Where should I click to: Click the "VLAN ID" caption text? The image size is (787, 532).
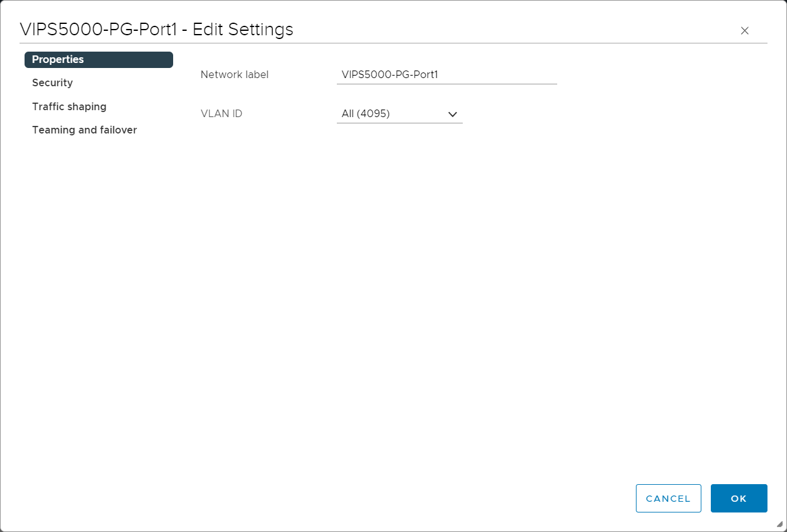pyautogui.click(x=221, y=114)
